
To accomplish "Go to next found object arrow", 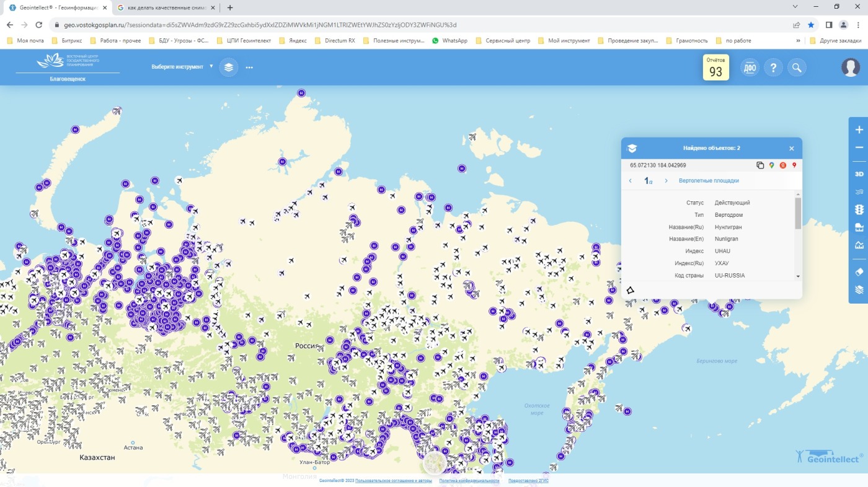I will click(x=666, y=181).
